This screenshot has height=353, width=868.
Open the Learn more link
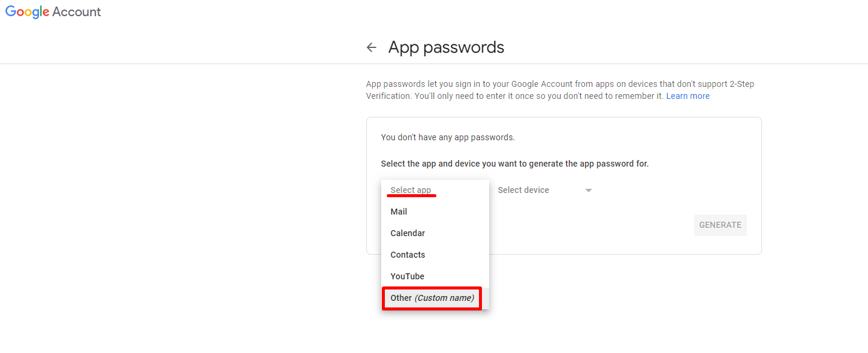(688, 96)
